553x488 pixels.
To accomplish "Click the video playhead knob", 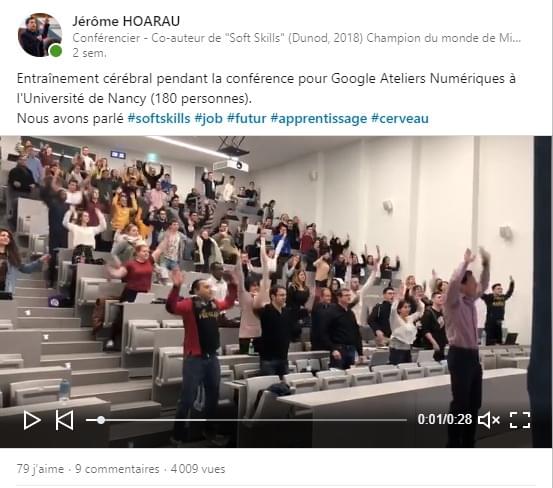I will coord(101,420).
